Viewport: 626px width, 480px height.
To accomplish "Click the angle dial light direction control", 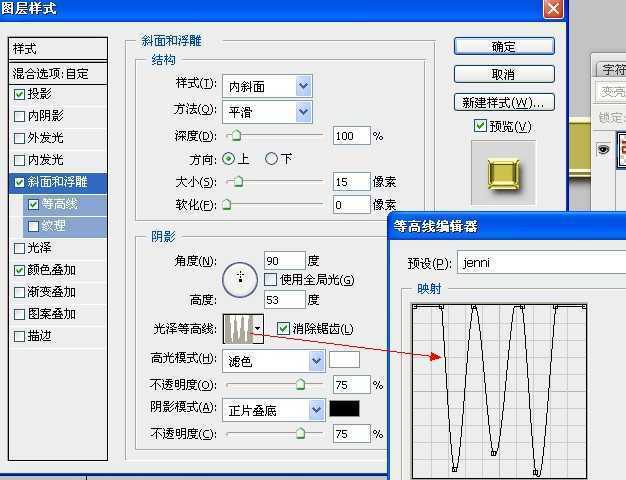I will point(240,280).
